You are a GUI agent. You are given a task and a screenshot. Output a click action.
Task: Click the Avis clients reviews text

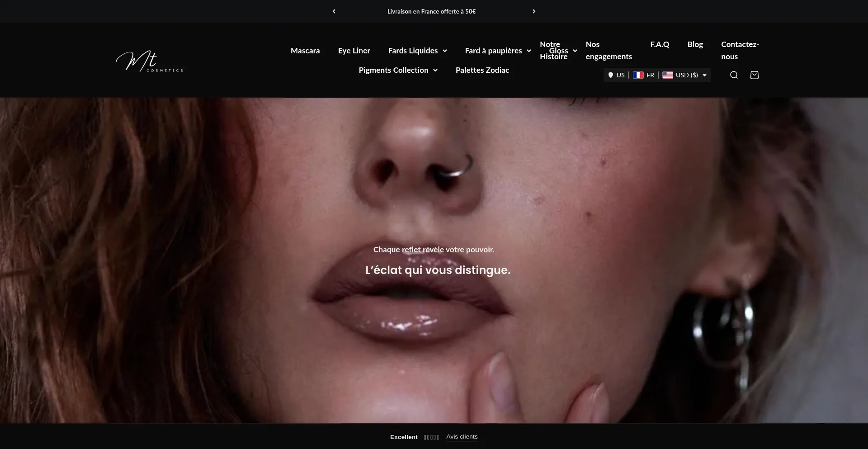(x=462, y=437)
